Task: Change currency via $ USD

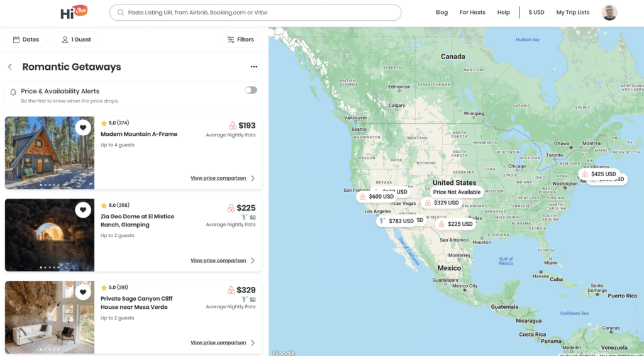Action: tap(536, 13)
